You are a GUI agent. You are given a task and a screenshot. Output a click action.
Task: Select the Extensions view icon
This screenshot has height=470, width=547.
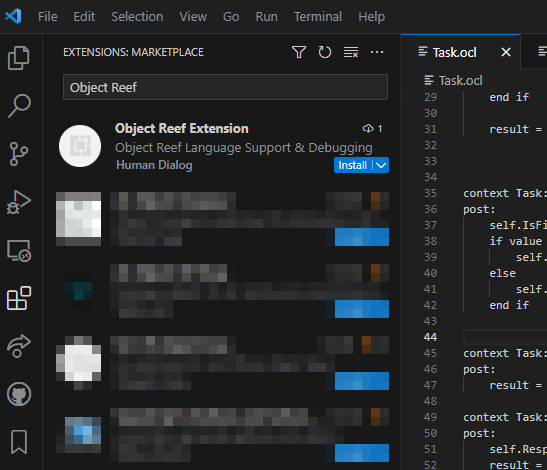19,298
